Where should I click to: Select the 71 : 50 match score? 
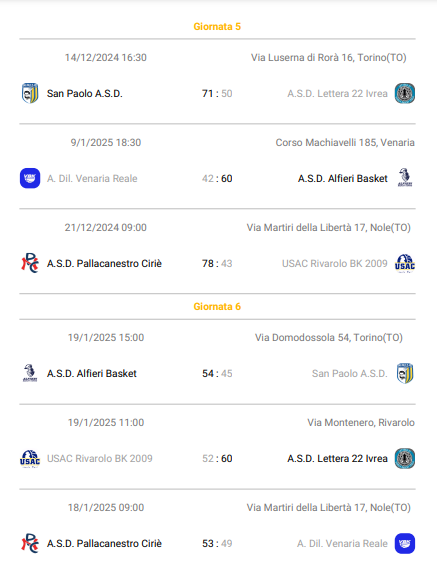tap(217, 93)
